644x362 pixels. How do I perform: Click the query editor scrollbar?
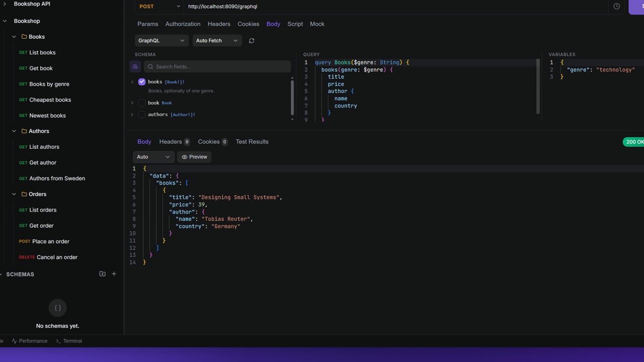pyautogui.click(x=538, y=86)
